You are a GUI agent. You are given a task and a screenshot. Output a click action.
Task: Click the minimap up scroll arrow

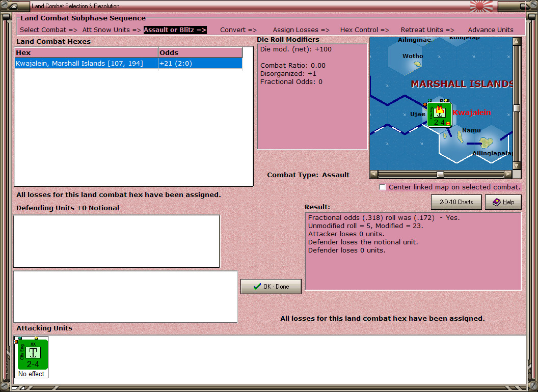coord(517,42)
